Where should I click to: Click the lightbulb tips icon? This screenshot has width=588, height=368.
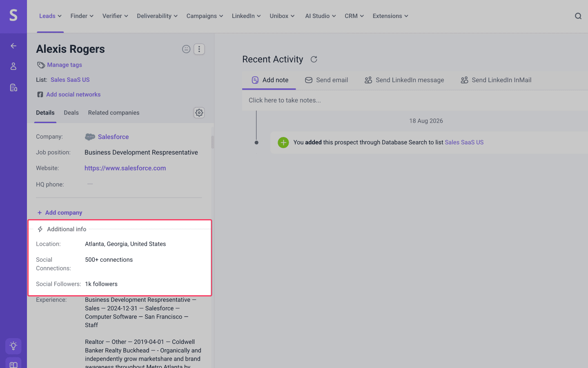coord(13,346)
